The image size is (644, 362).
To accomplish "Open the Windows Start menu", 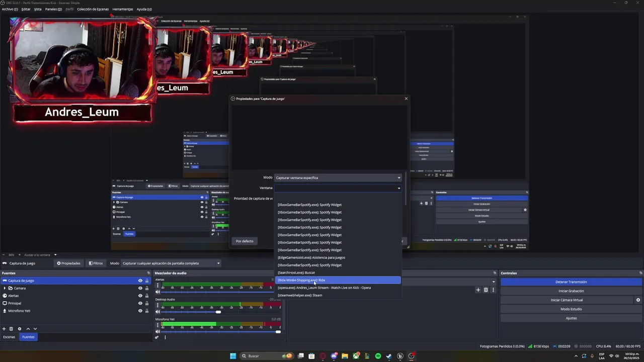I will pos(233,356).
